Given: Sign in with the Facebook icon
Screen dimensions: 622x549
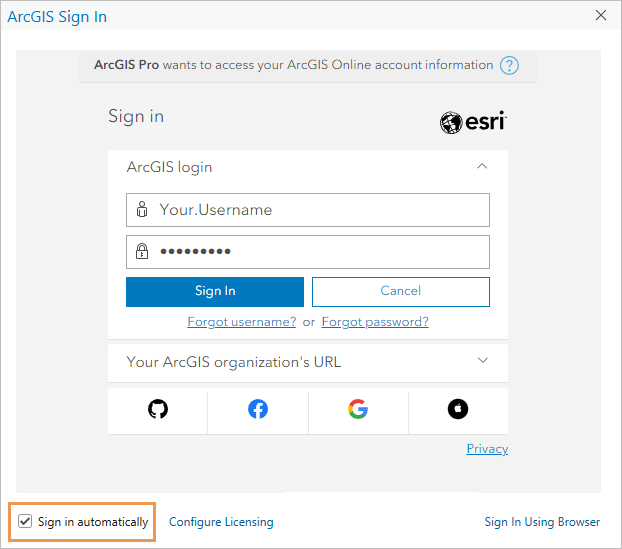Looking at the screenshot, I should 258,408.
